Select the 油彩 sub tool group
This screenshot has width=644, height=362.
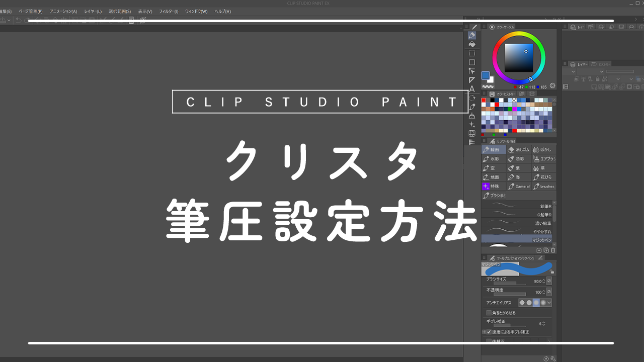point(519,159)
